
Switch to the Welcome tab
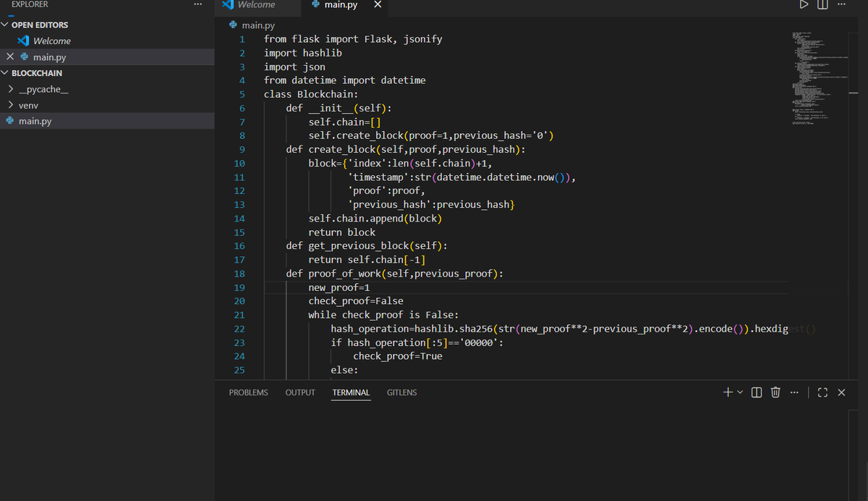click(x=257, y=5)
